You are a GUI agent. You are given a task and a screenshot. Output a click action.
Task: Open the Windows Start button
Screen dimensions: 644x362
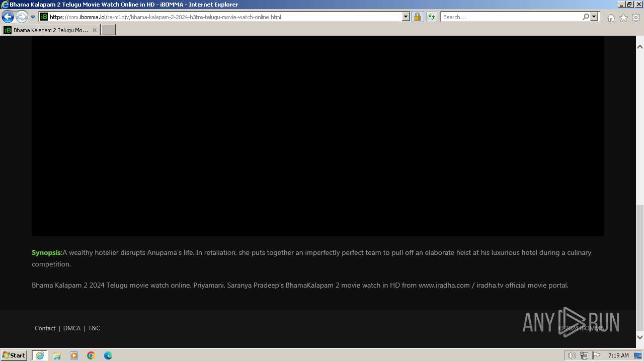(x=14, y=355)
